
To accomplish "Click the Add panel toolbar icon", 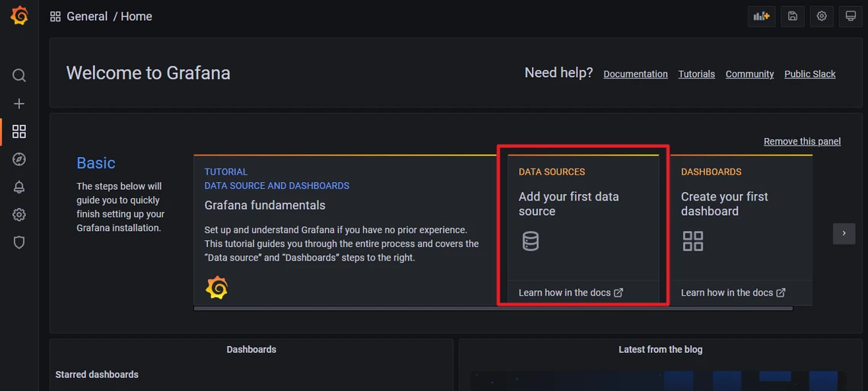I will (761, 16).
